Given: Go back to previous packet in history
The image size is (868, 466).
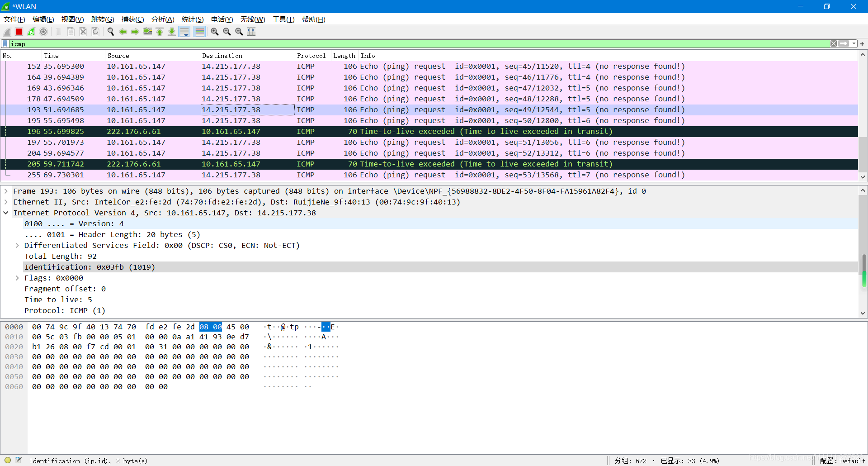Looking at the screenshot, I should point(123,32).
